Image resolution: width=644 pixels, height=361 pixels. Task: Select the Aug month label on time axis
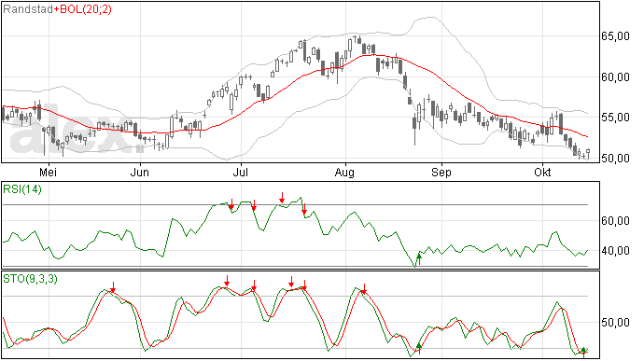pos(344,173)
